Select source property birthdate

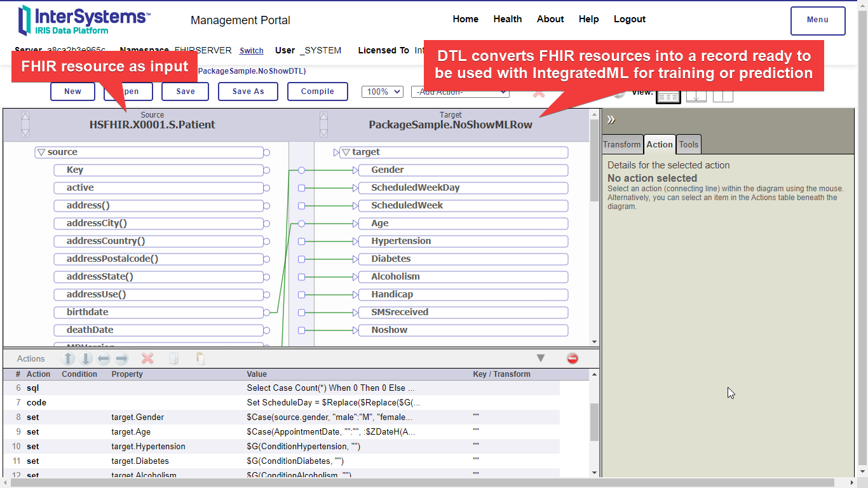coord(158,312)
